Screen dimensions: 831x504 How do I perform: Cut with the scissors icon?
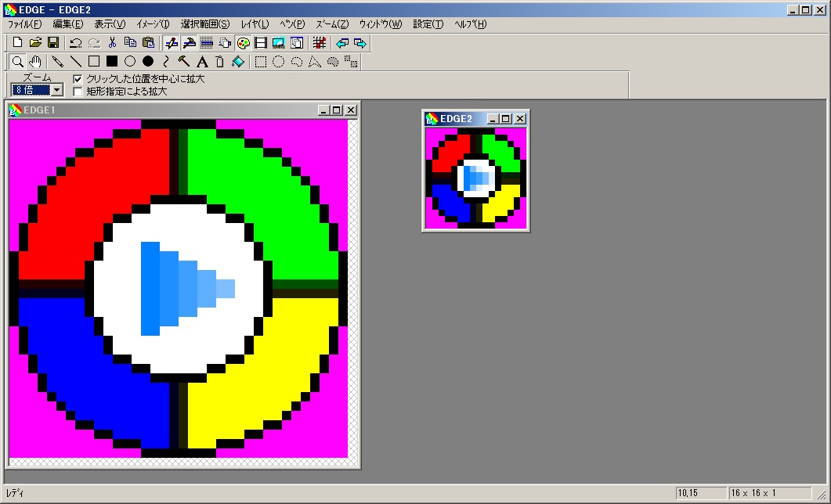point(112,43)
